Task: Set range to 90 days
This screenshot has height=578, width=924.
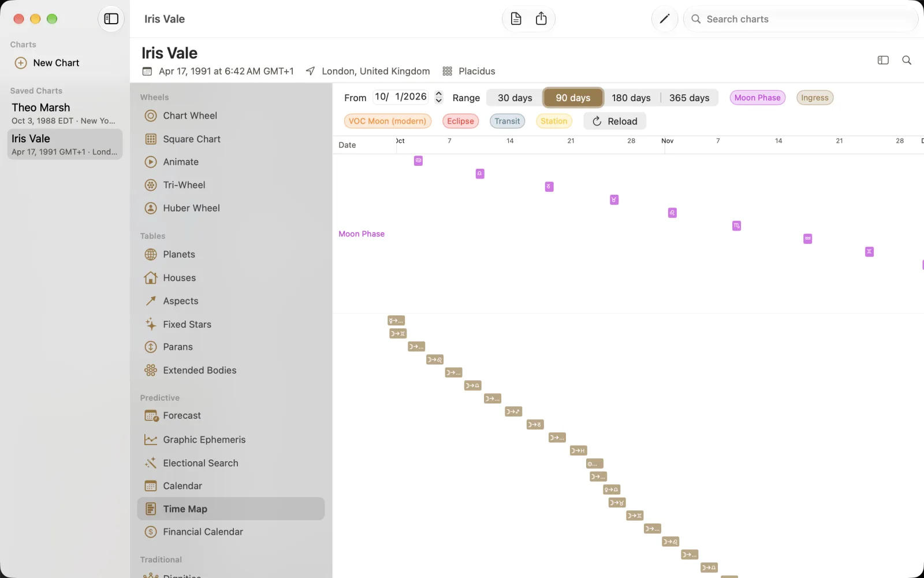Action: point(573,98)
